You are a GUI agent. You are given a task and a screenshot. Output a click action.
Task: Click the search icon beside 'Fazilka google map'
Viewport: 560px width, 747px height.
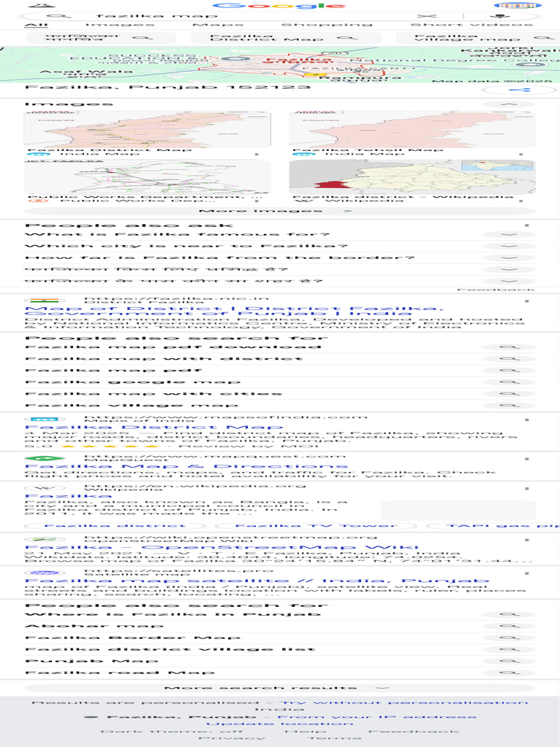pyautogui.click(x=508, y=382)
